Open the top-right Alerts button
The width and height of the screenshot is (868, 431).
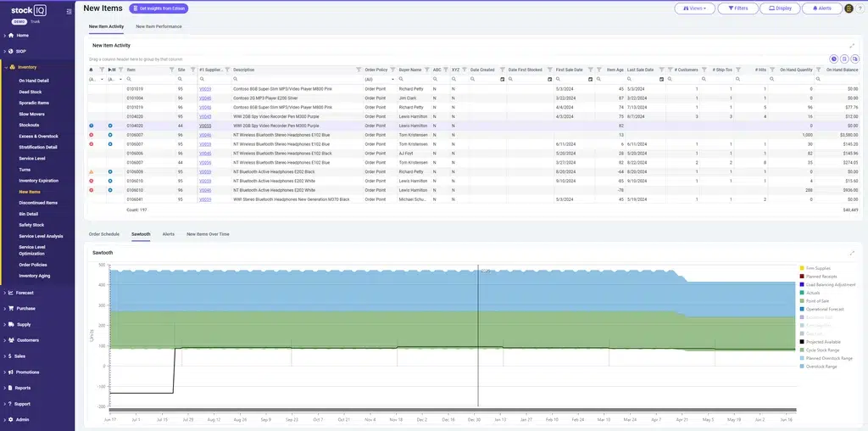[x=821, y=8]
